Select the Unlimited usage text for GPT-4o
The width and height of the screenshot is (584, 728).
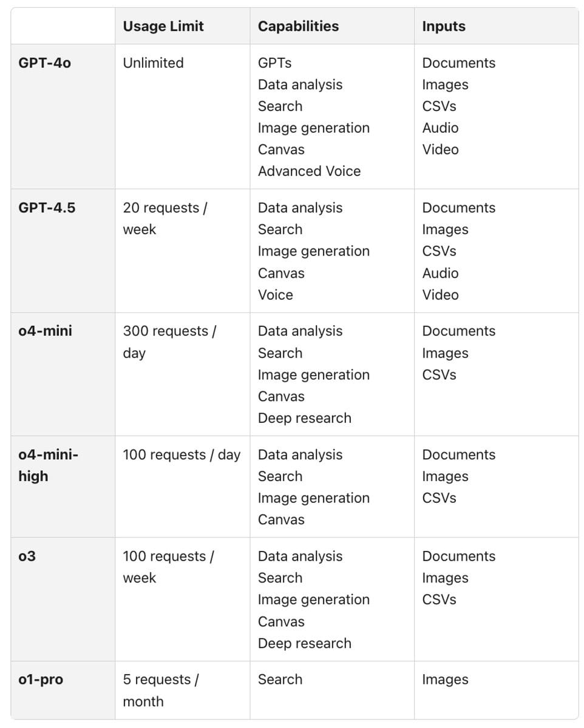pyautogui.click(x=153, y=63)
